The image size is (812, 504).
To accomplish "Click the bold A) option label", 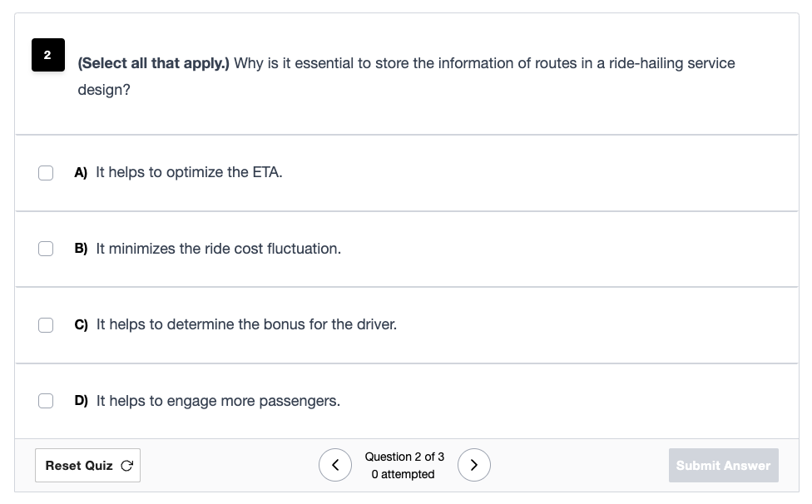I will click(x=81, y=172).
